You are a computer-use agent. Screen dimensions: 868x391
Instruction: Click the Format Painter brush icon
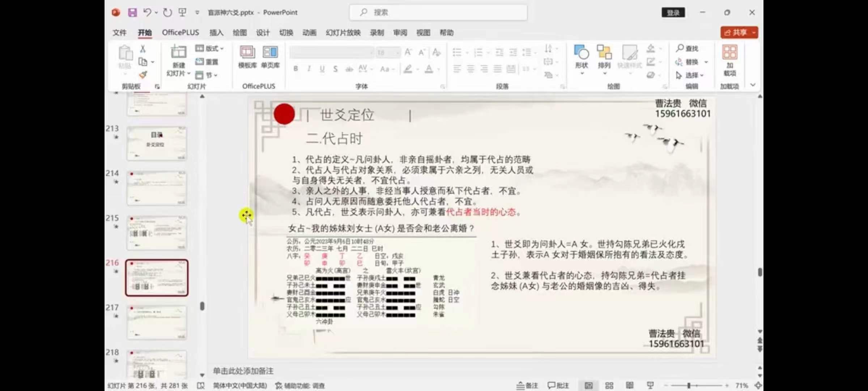coord(143,75)
